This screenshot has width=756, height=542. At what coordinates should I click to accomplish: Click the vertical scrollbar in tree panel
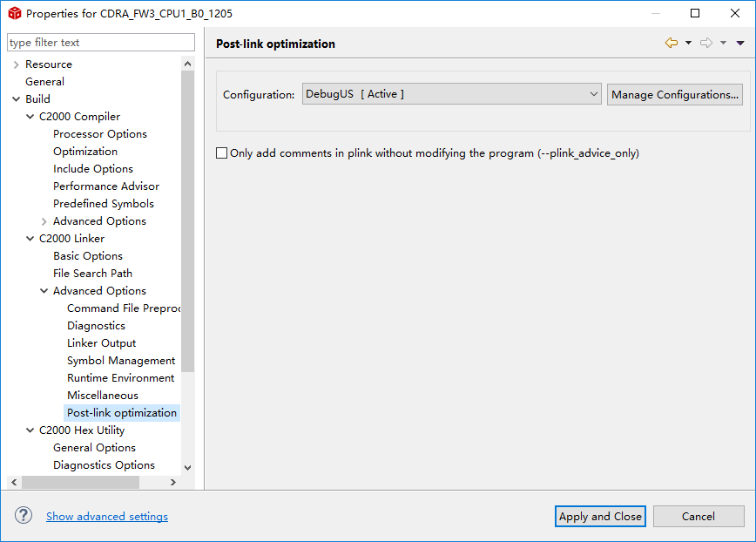pyautogui.click(x=187, y=222)
